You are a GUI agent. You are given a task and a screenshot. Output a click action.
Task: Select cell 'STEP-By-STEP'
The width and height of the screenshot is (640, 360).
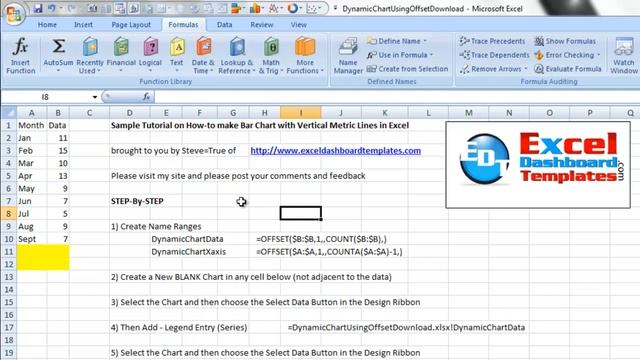click(137, 201)
